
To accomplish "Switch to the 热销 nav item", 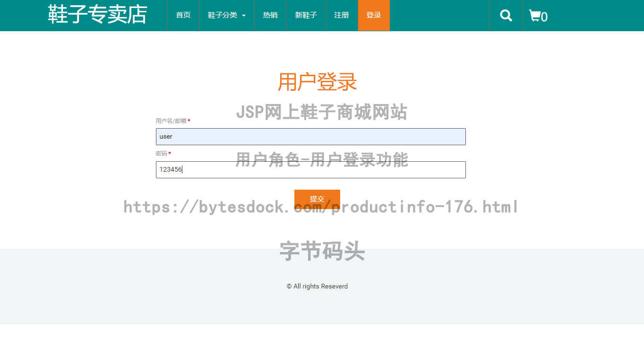I will [x=270, y=15].
